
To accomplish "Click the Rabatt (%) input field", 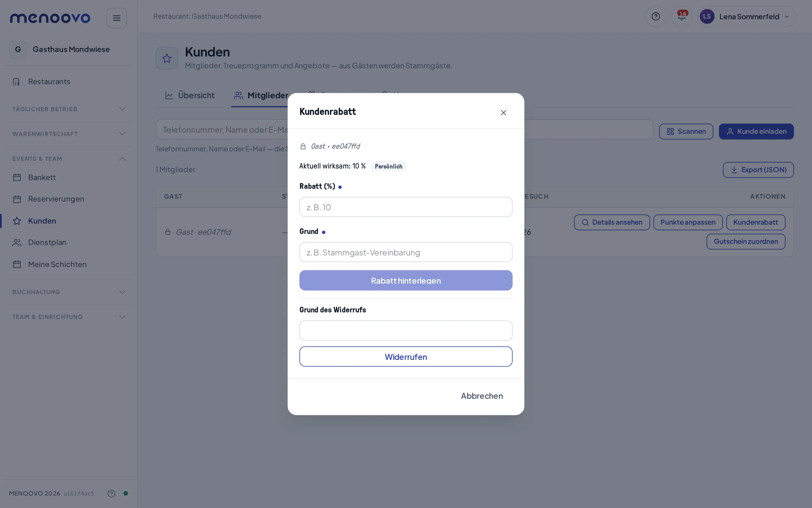I will tap(406, 207).
